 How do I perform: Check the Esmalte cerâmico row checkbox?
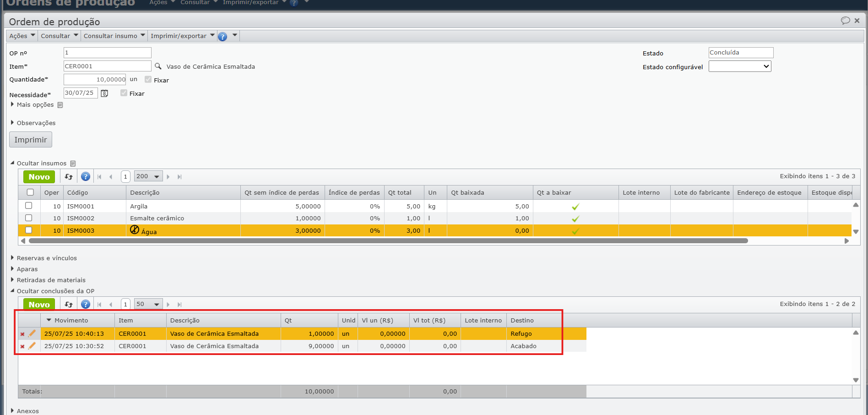[x=29, y=218]
